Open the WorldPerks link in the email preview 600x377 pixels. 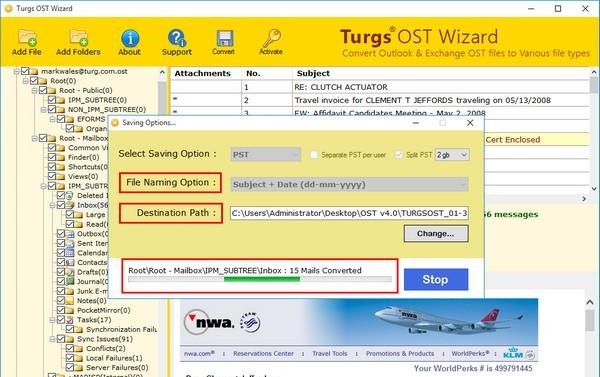[470, 354]
